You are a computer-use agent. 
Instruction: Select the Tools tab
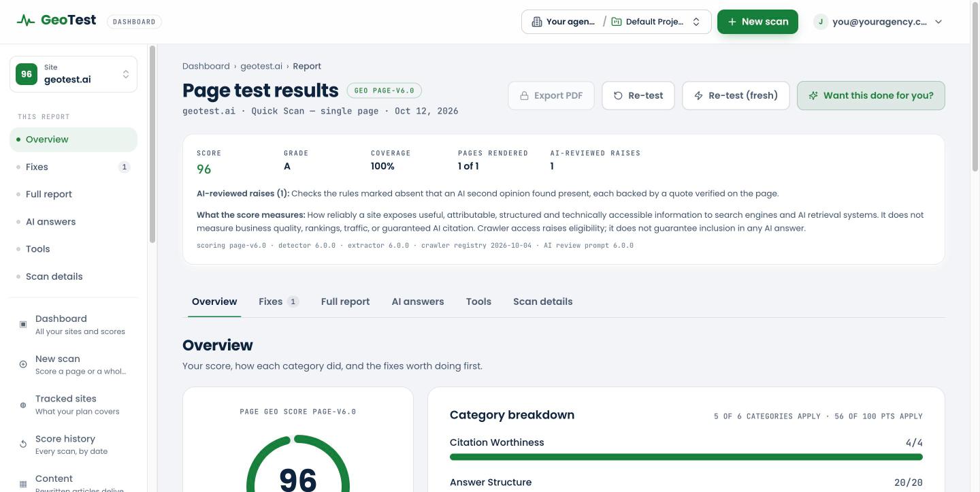pyautogui.click(x=478, y=301)
